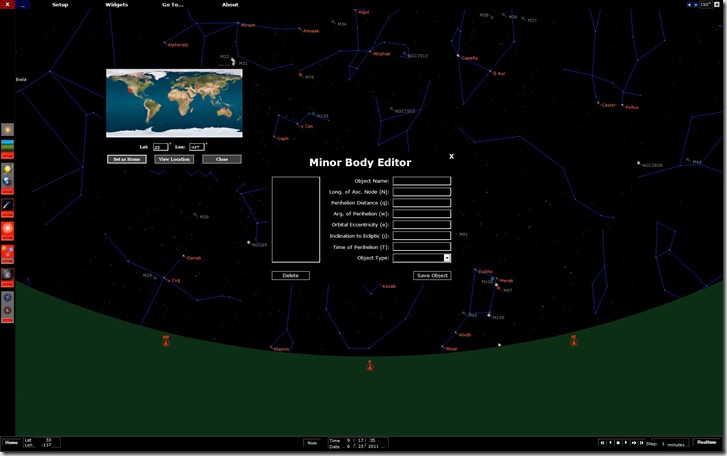Click the Time hour field in status bar
727x456 pixels.
tap(348, 441)
